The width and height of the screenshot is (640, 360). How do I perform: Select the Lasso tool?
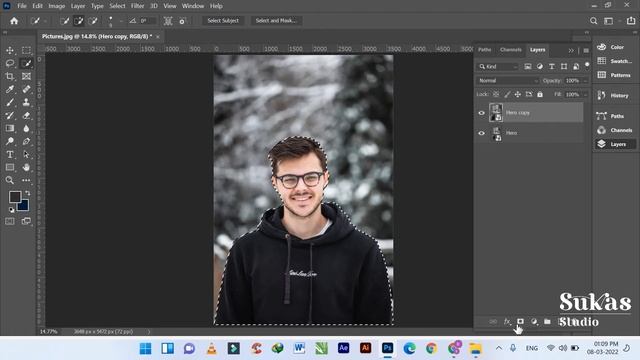10,63
